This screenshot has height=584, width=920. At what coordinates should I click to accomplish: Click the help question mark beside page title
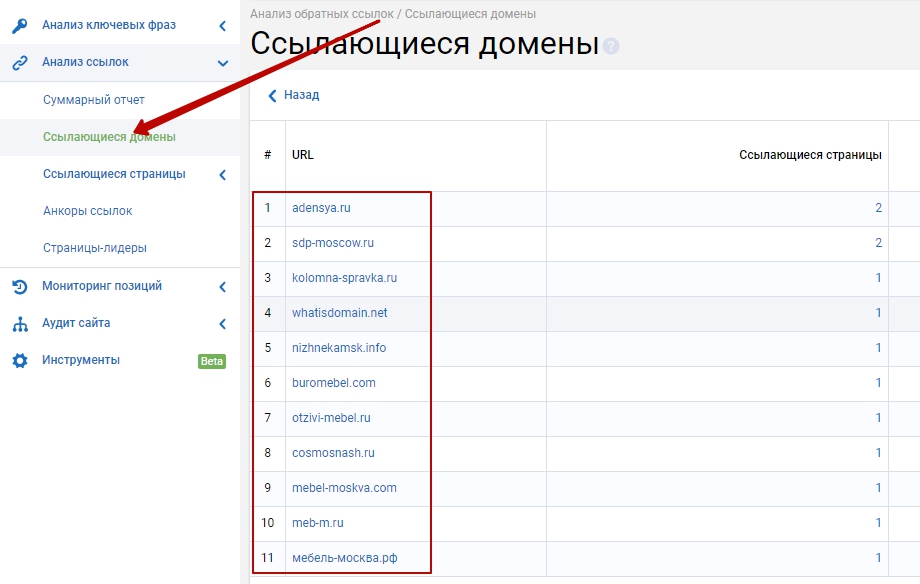coord(611,46)
